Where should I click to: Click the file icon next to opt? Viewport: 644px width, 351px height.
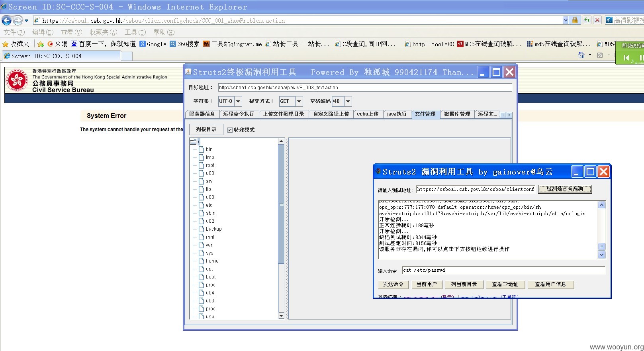coord(201,269)
